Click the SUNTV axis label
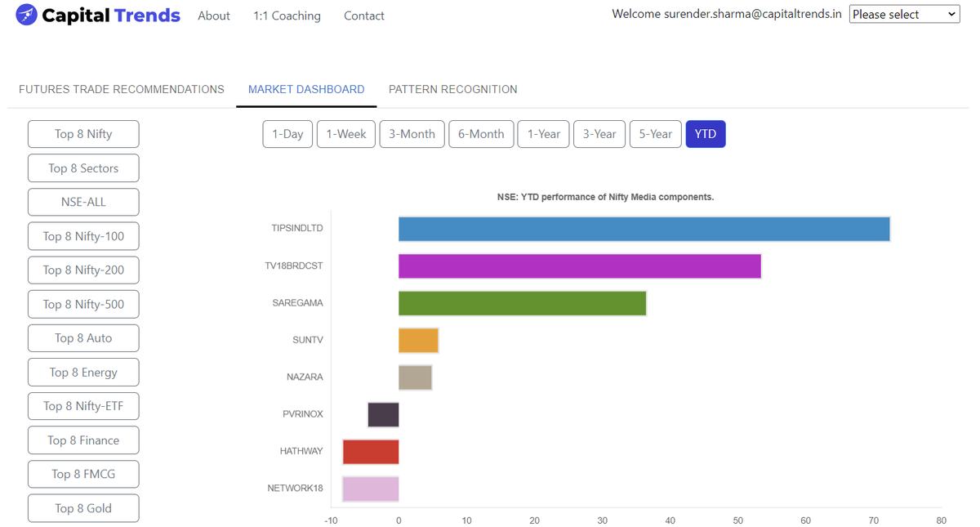 click(x=308, y=340)
